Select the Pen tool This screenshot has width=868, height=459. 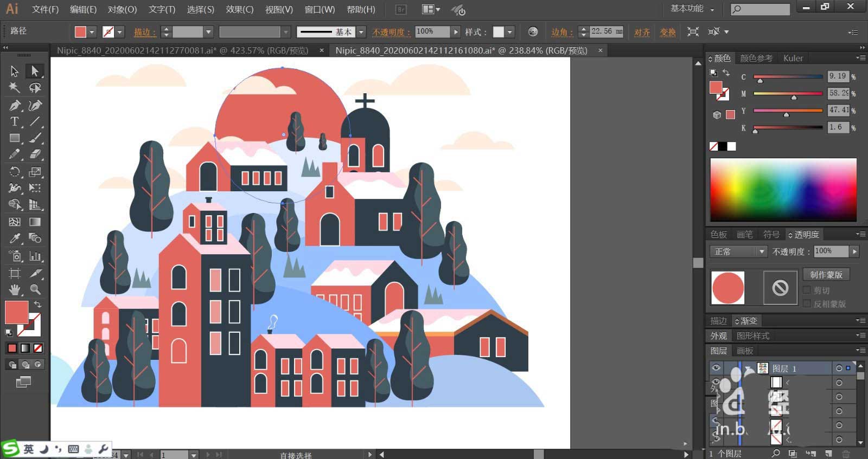coord(15,105)
